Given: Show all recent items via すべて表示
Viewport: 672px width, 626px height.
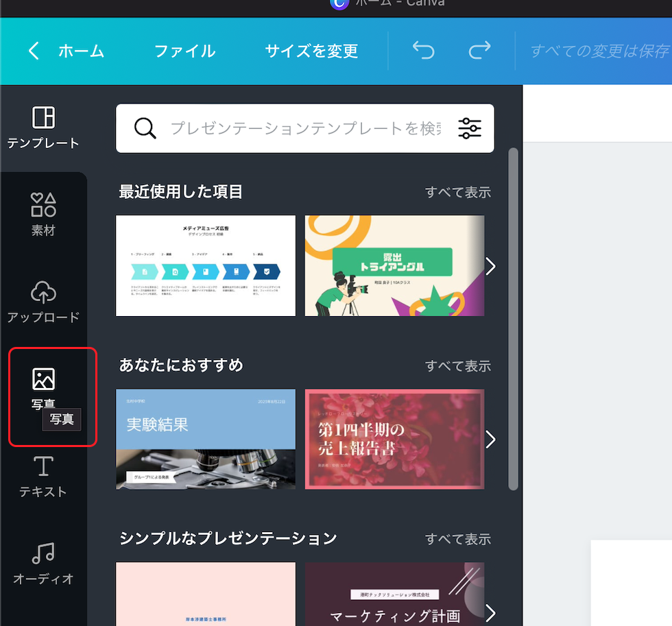Looking at the screenshot, I should (x=458, y=192).
